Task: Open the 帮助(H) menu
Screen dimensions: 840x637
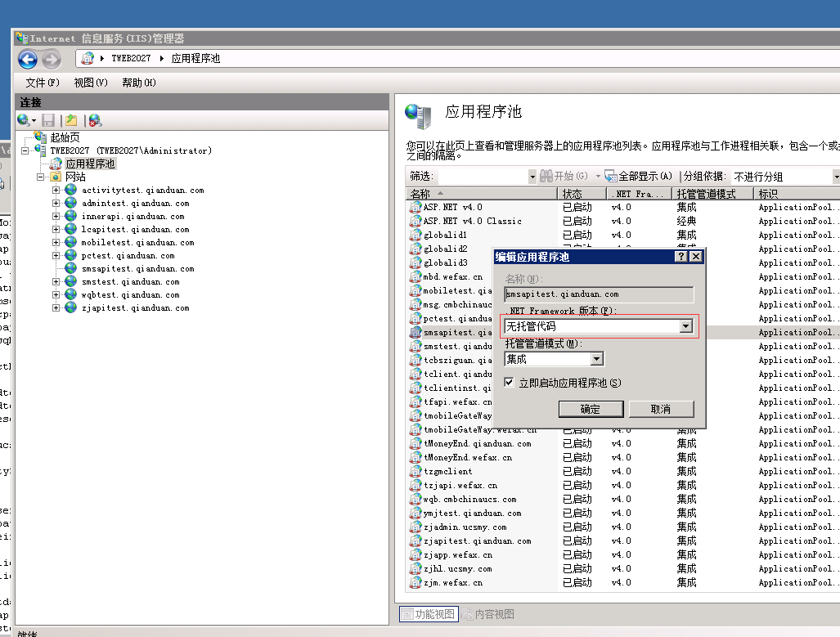Action: click(139, 83)
